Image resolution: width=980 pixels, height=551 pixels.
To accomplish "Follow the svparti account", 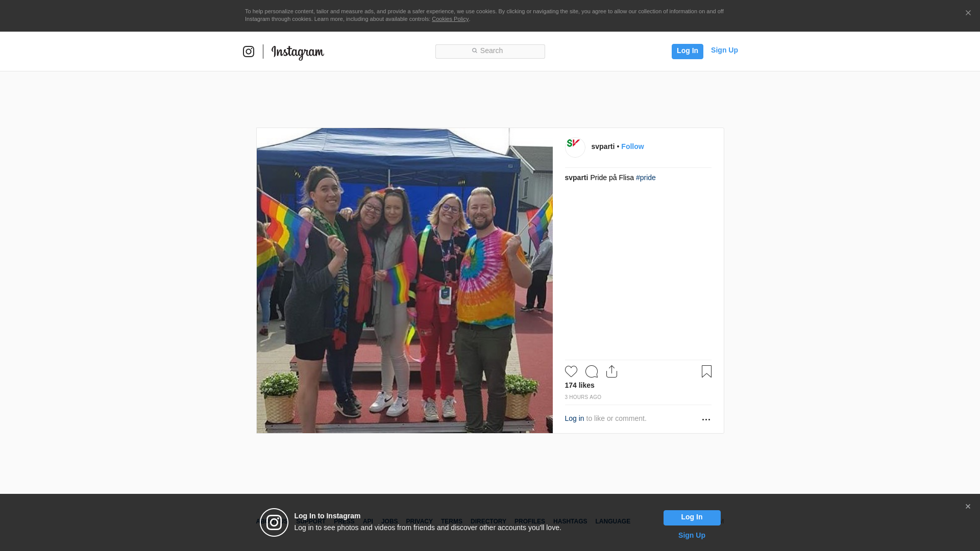I will point(632,146).
